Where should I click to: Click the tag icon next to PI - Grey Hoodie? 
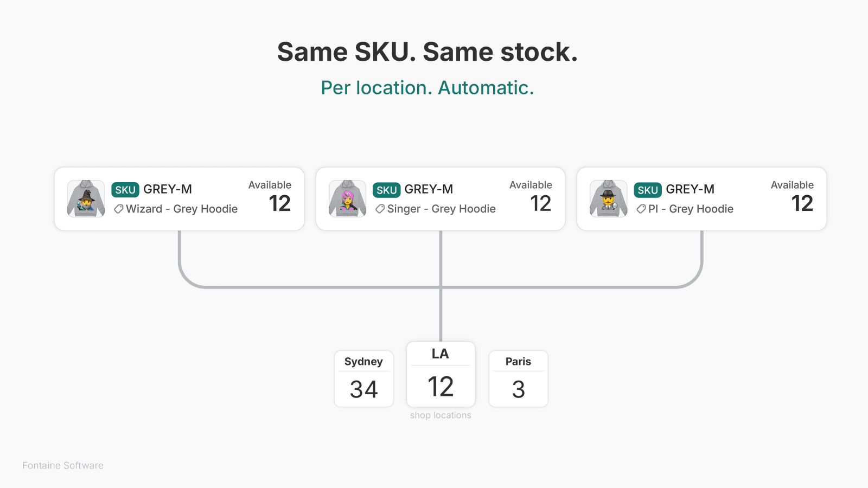coord(641,209)
